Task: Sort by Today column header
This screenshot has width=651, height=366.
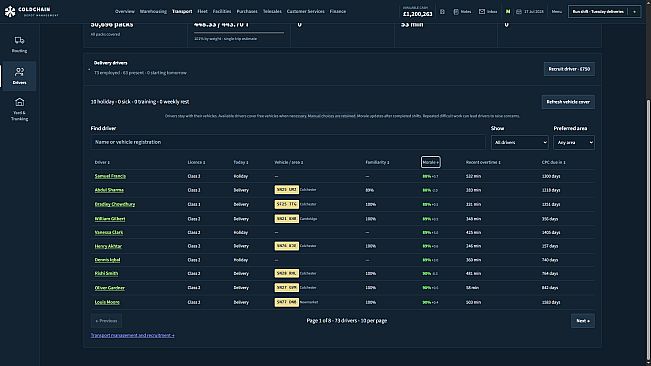Action: [241, 162]
